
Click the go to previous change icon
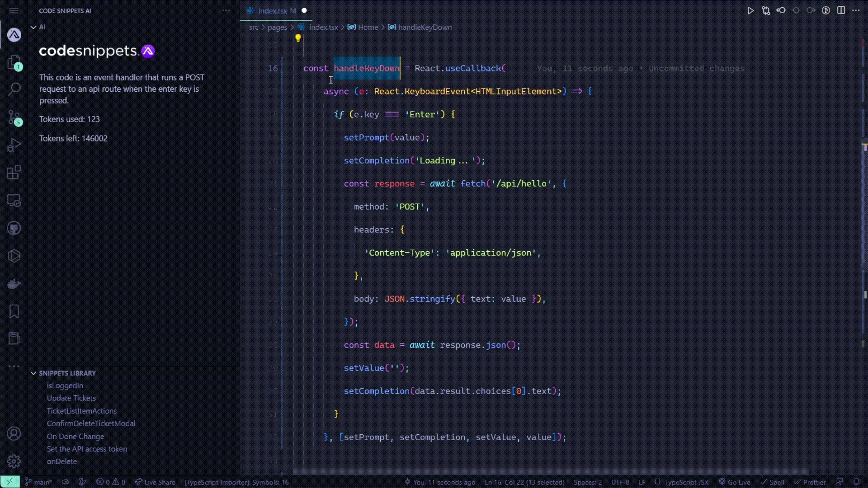(781, 10)
